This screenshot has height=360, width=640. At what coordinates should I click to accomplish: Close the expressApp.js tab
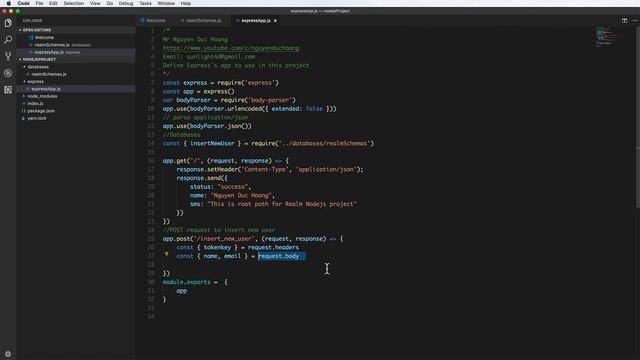click(x=275, y=20)
